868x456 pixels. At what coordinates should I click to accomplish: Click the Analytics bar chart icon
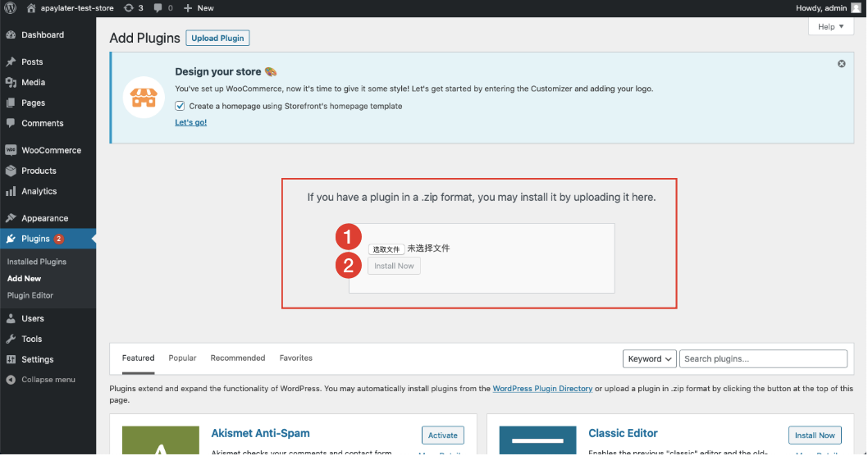pyautogui.click(x=11, y=191)
